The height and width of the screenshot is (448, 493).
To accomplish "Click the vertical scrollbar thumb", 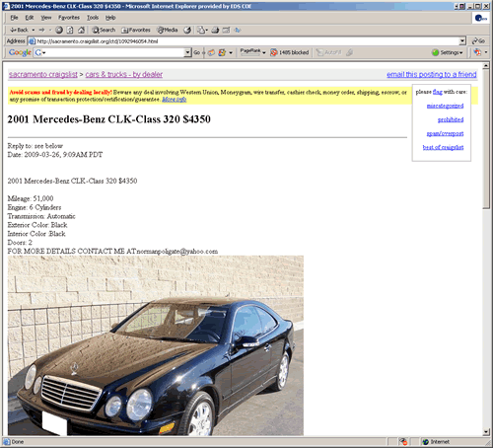I will [x=486, y=139].
